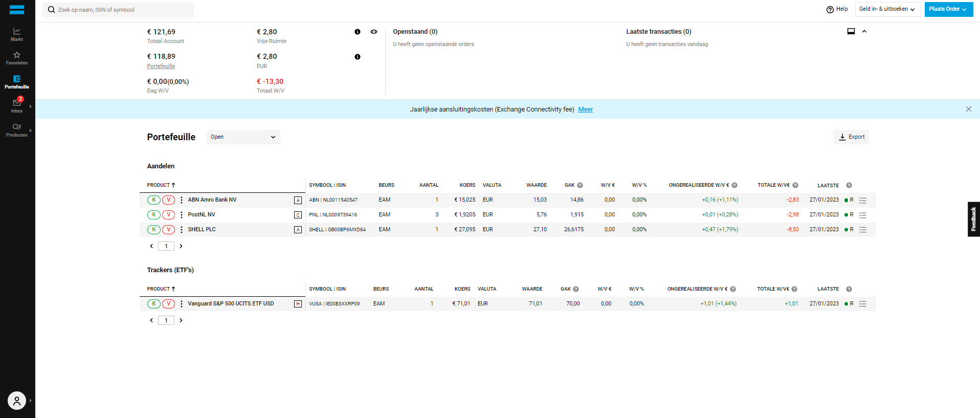Click Meer link in fee banner

[x=585, y=109]
